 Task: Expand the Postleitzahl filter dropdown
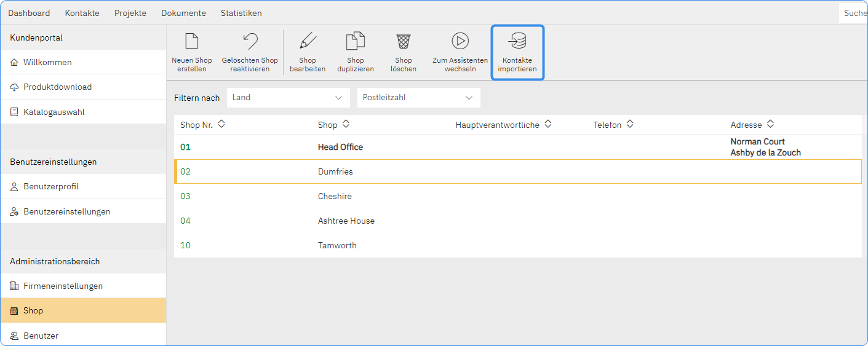point(418,98)
